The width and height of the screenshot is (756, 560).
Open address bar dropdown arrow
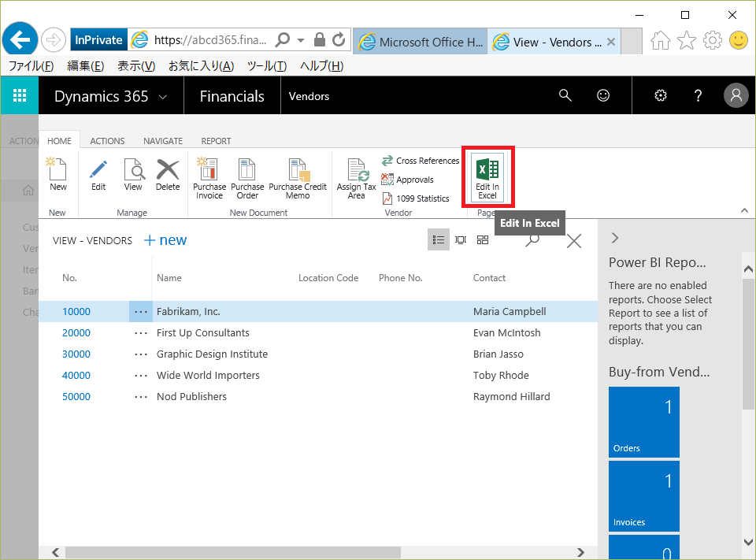pyautogui.click(x=301, y=40)
